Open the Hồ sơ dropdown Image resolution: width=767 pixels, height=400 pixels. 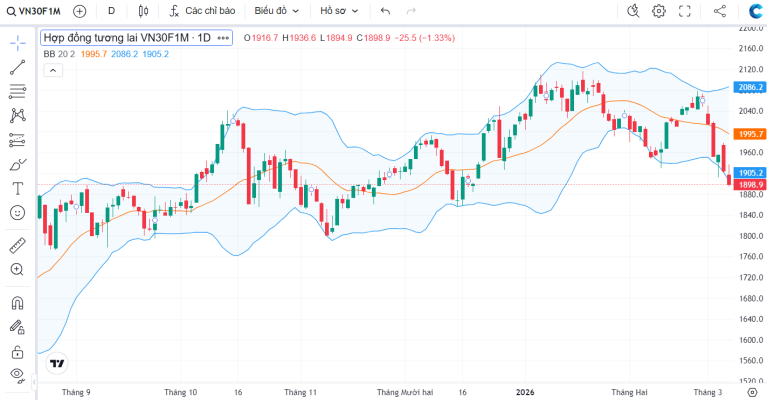point(339,11)
